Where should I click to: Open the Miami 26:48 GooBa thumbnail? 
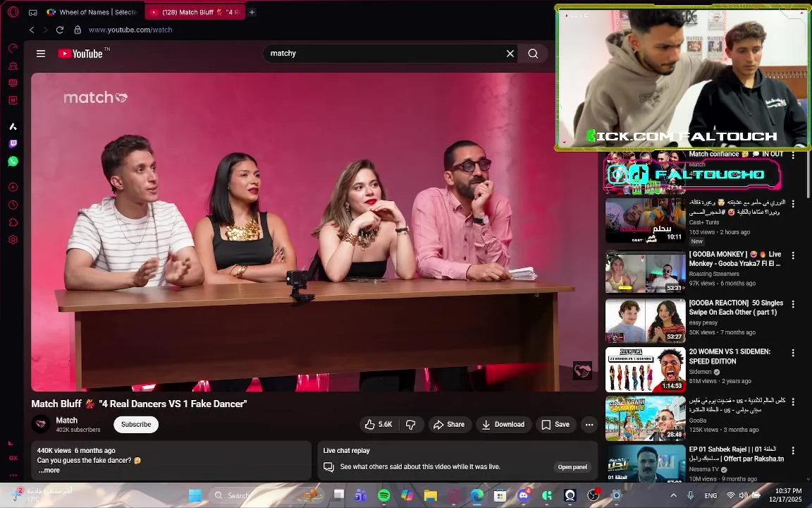point(645,418)
